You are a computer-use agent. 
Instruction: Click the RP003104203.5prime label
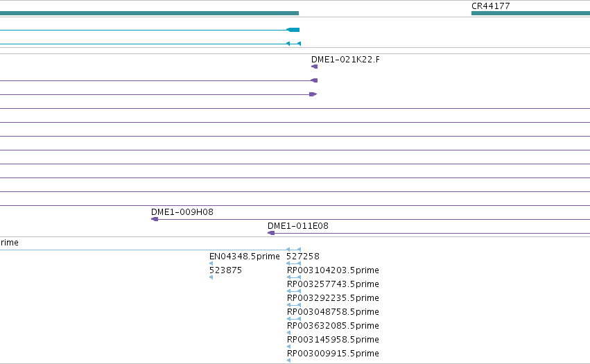333,270
